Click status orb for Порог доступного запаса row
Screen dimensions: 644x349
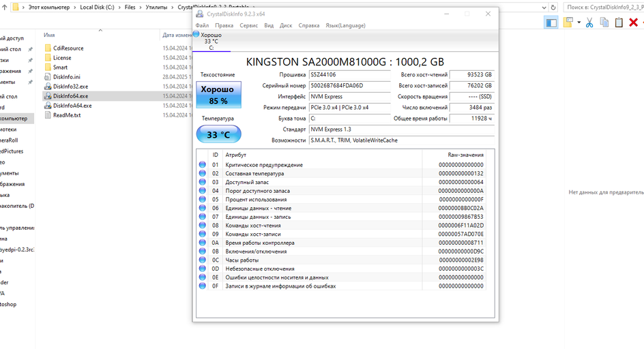pyautogui.click(x=202, y=190)
